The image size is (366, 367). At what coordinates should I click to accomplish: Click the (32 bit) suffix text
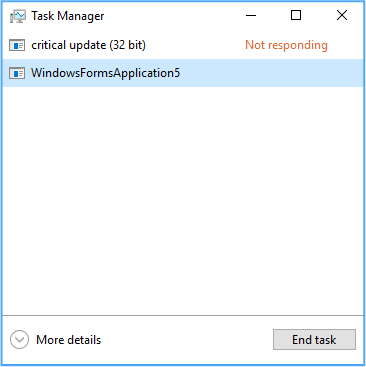[x=127, y=45]
